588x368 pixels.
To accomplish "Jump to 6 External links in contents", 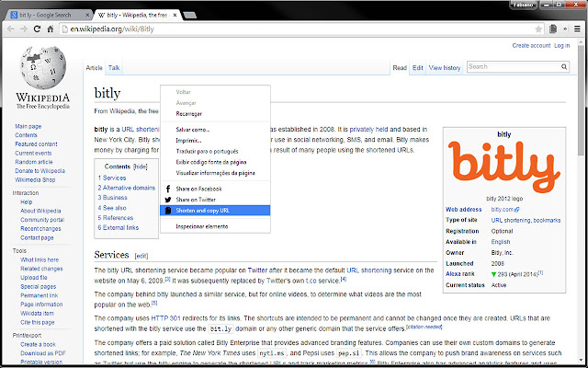I will [119, 227].
